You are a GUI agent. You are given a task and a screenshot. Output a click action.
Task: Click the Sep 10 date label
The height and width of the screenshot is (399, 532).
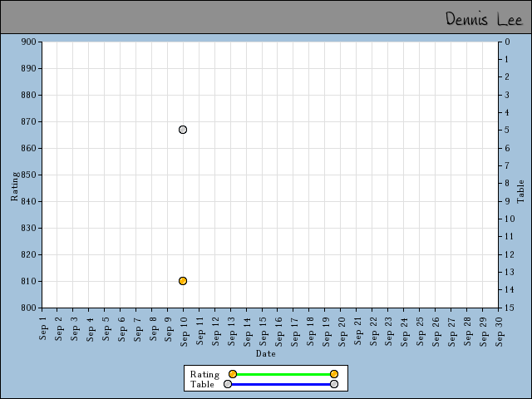click(184, 332)
